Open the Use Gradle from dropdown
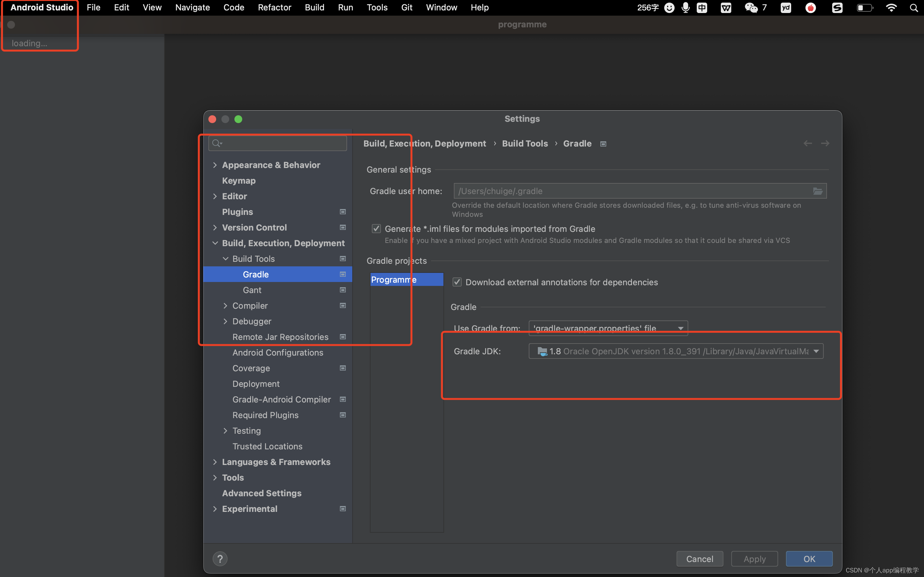924x577 pixels. [608, 328]
